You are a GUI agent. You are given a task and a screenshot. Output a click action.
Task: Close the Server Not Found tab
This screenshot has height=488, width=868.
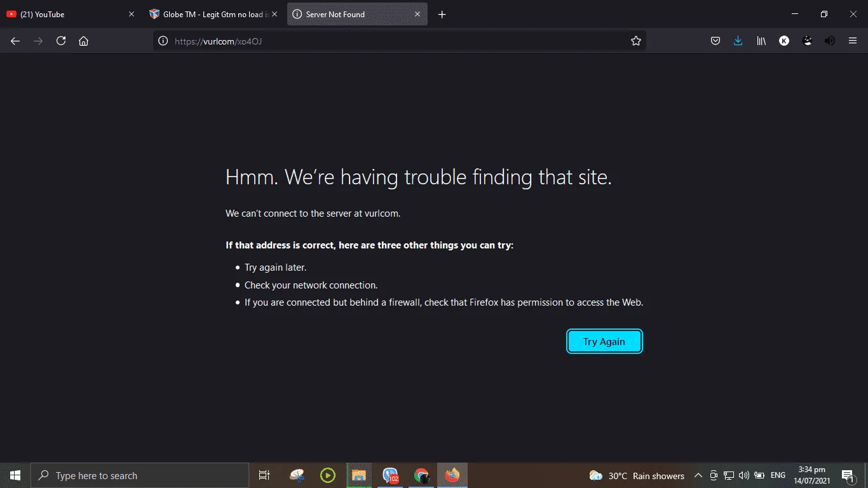(x=417, y=14)
